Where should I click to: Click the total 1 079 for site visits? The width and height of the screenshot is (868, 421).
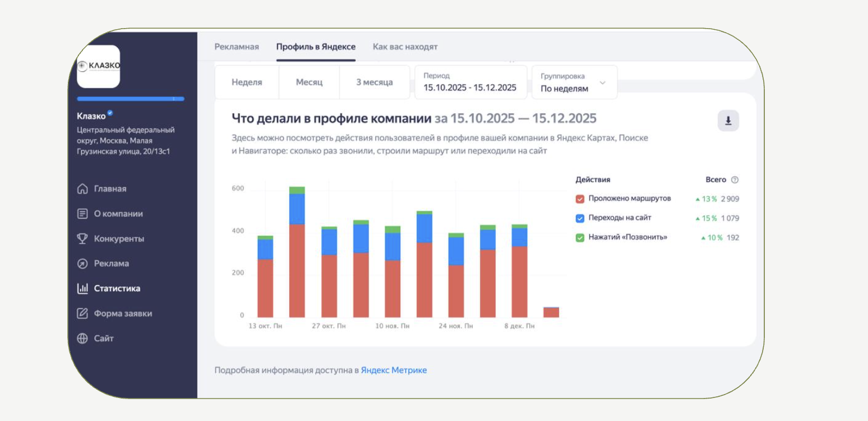coord(730,218)
